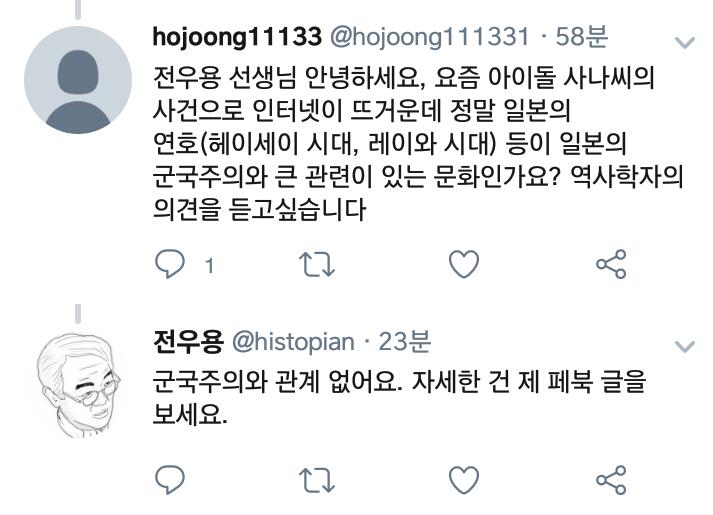Image resolution: width=713 pixels, height=515 pixels.
Task: Open the 58분 timestamp permalink
Action: coord(582,36)
